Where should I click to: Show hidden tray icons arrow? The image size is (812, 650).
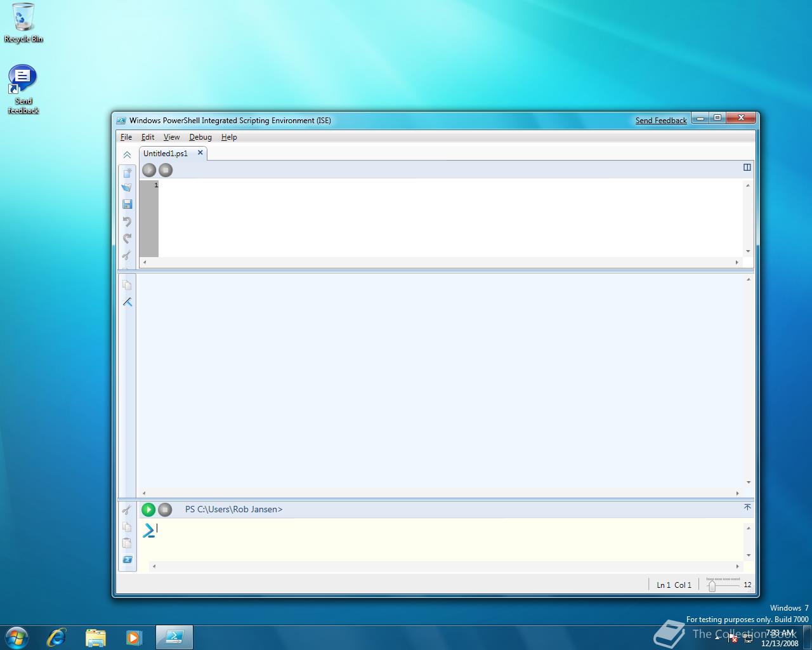tap(717, 638)
